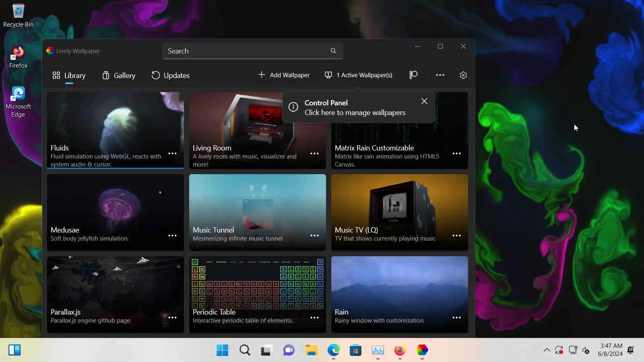Open the clock and calendar flyout
This screenshot has width=644, height=362.
pos(610,350)
